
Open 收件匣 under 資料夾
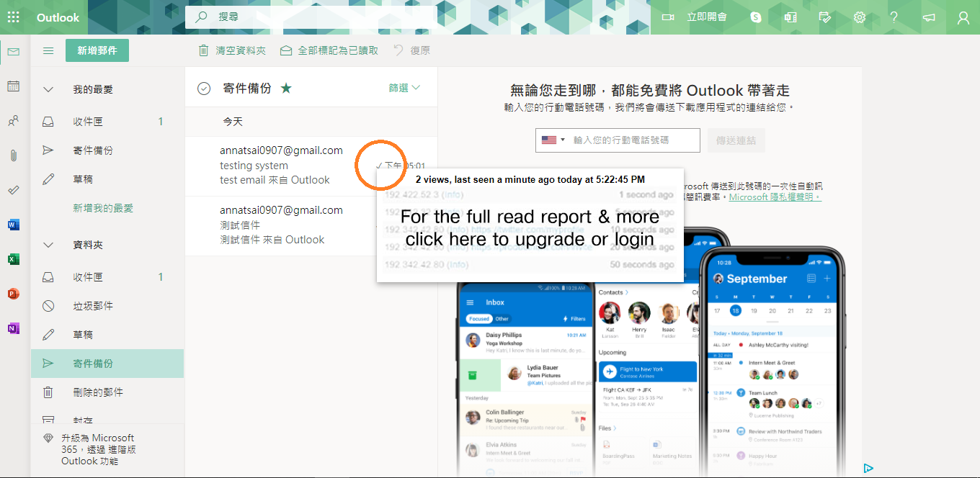coord(107,277)
